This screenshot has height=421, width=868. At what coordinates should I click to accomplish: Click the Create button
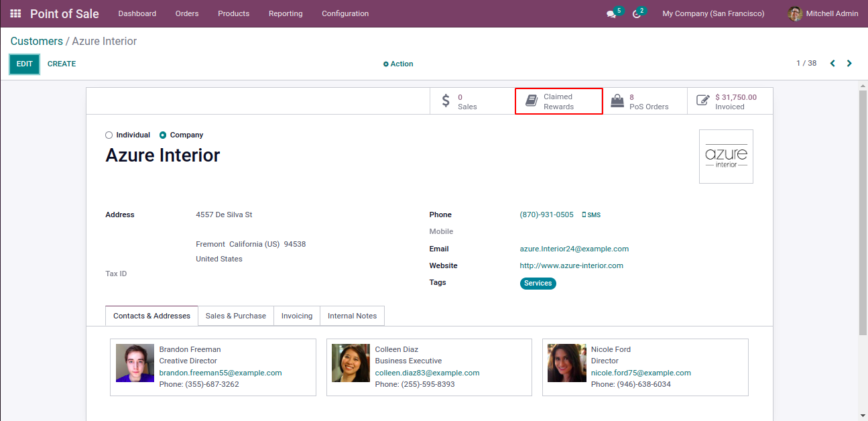coord(62,64)
